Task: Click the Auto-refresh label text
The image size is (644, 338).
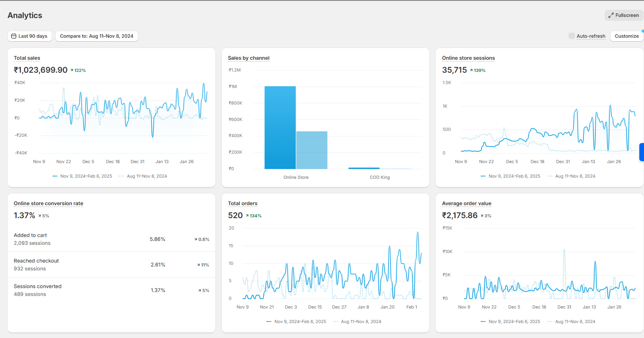Action: click(591, 36)
